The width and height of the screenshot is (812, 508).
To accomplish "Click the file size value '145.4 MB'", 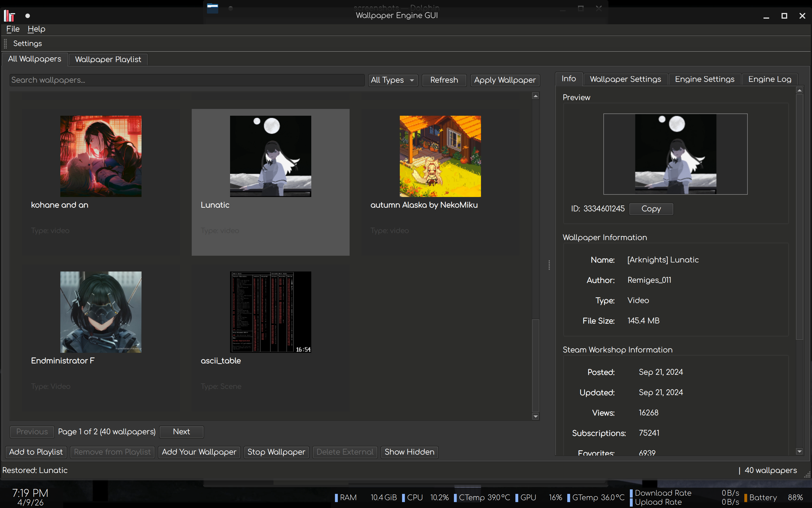I will tap(644, 321).
